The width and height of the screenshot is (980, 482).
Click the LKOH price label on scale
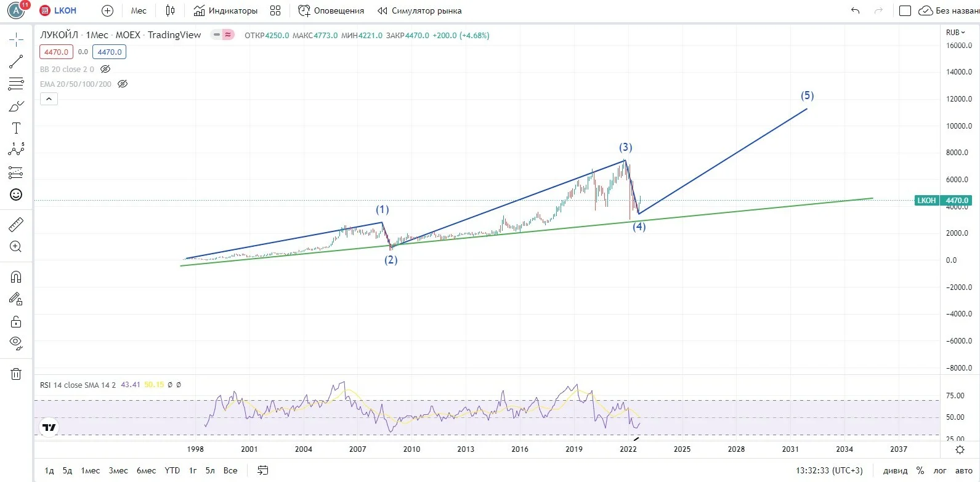(926, 200)
